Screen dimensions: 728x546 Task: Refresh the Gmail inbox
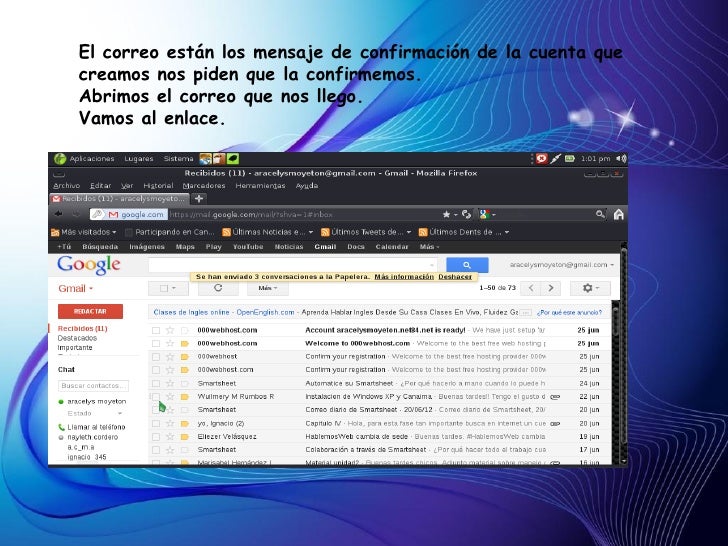pos(218,288)
